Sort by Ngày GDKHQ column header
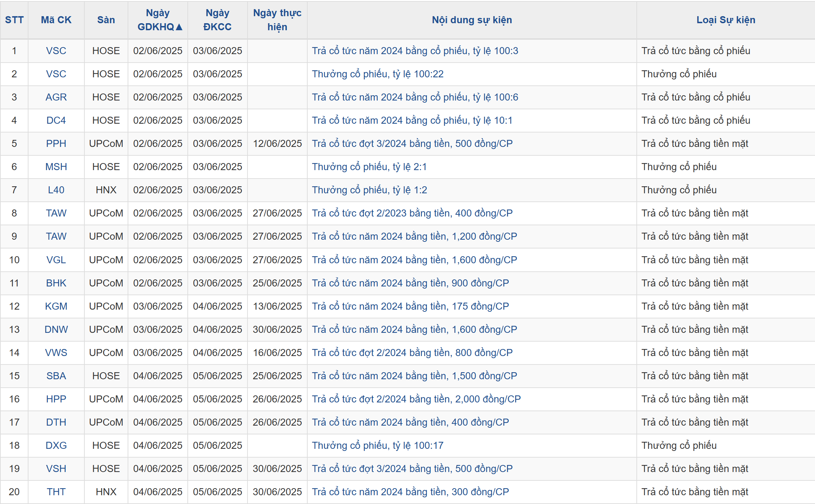This screenshot has width=815, height=504. (158, 20)
